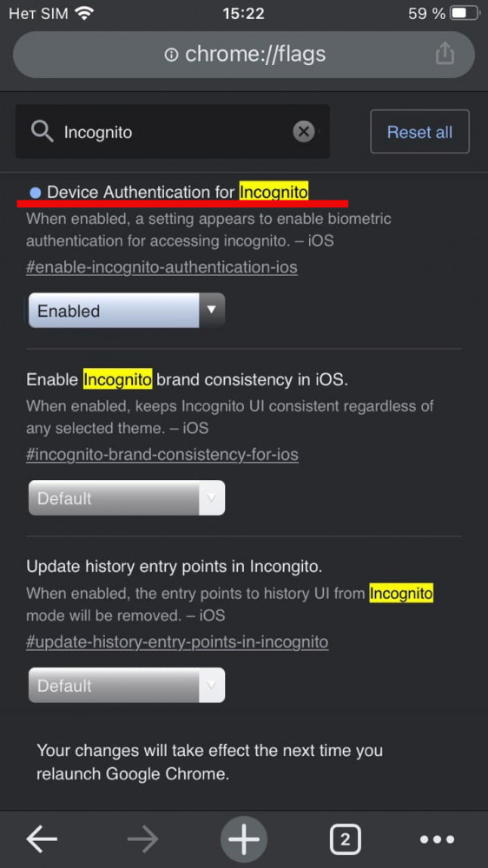
Task: Open #enable-incognito-authentication-ios link
Action: (162, 267)
